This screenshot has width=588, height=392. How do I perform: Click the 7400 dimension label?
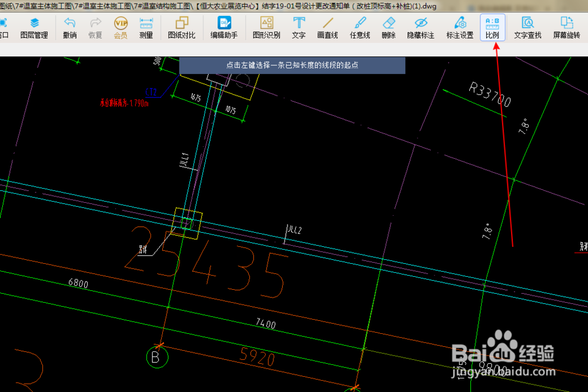tap(266, 323)
